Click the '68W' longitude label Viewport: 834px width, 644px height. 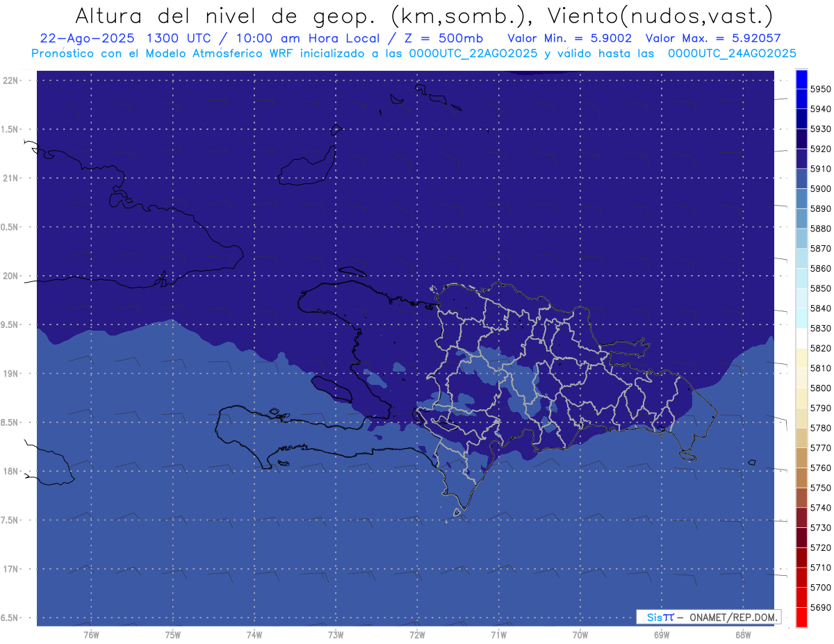tap(743, 635)
